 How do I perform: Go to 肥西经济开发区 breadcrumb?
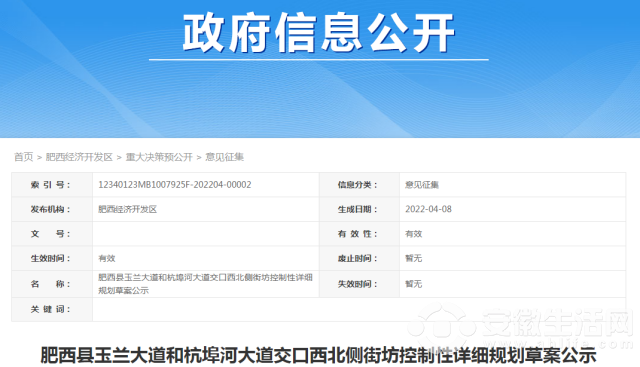(x=79, y=157)
